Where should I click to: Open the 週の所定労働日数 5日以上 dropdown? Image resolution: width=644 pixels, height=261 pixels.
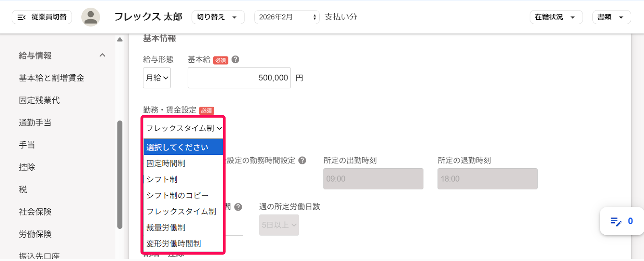click(x=279, y=225)
